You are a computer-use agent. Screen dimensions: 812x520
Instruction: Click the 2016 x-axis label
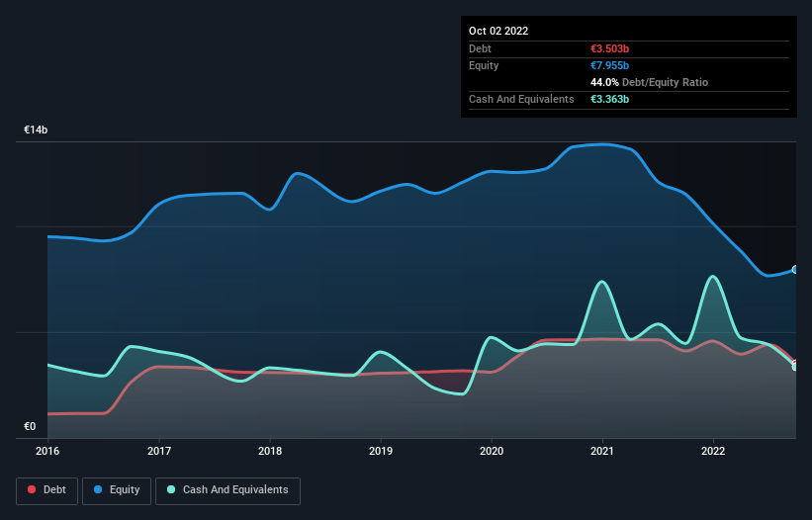tap(47, 451)
